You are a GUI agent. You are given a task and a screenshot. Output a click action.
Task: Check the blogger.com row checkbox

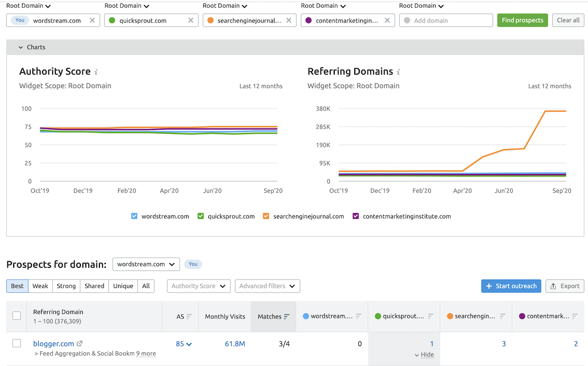click(x=16, y=343)
